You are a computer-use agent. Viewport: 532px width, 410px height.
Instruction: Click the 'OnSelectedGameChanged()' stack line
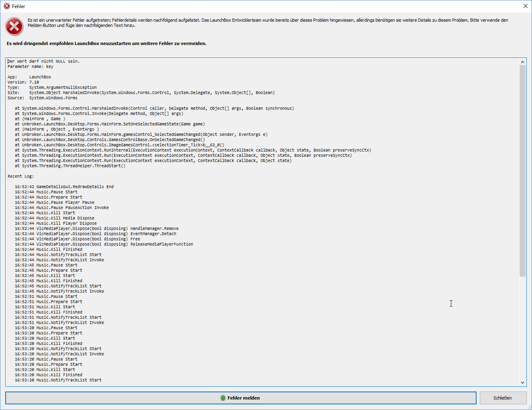[x=110, y=140]
